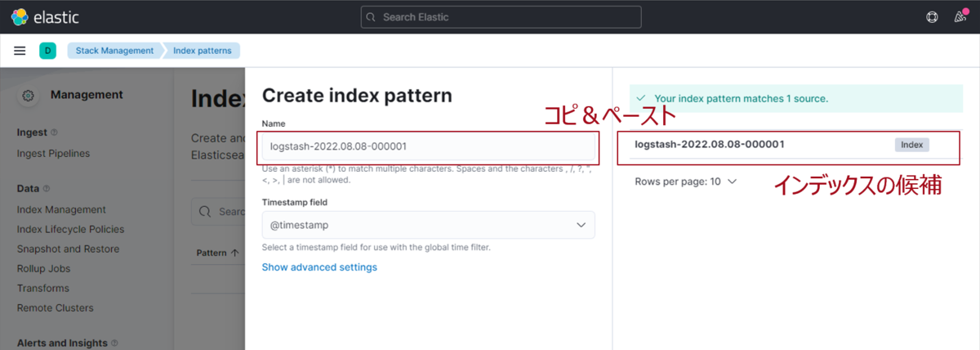
Task: Click the green D space avatar
Action: pyautogui.click(x=47, y=51)
